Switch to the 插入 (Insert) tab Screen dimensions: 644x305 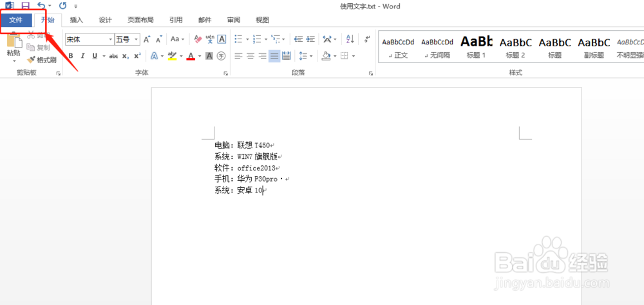[77, 20]
